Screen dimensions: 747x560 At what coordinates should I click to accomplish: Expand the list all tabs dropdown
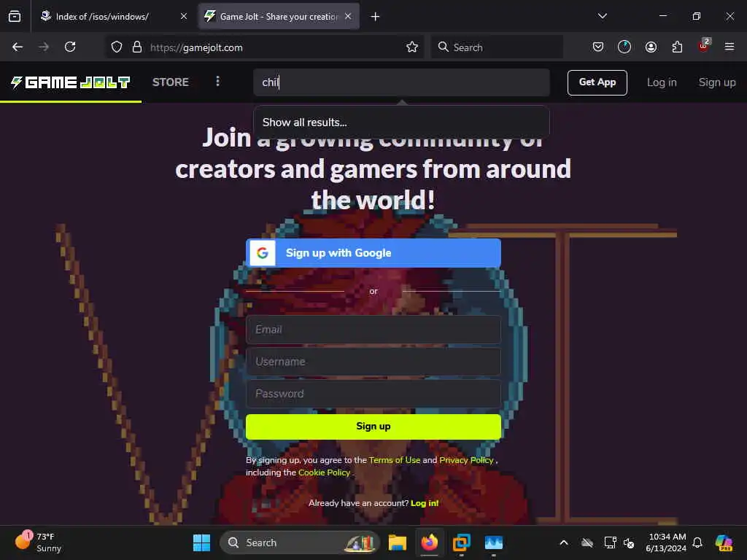click(x=602, y=16)
